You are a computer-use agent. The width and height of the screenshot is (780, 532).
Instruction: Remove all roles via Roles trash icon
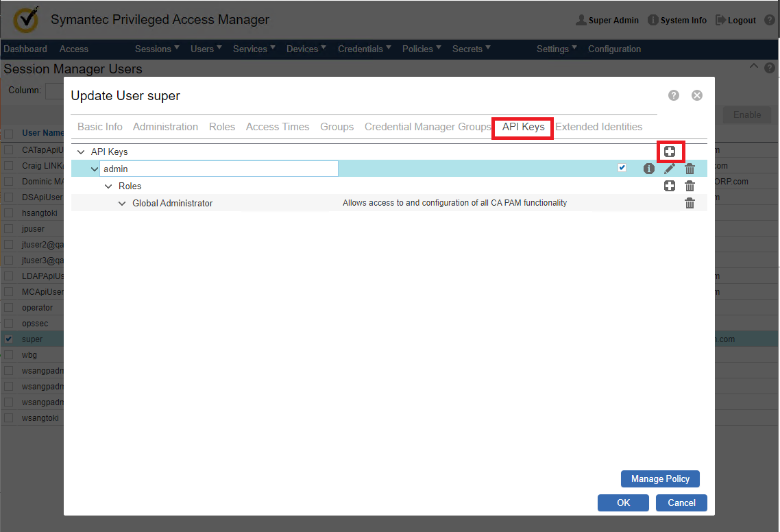690,186
